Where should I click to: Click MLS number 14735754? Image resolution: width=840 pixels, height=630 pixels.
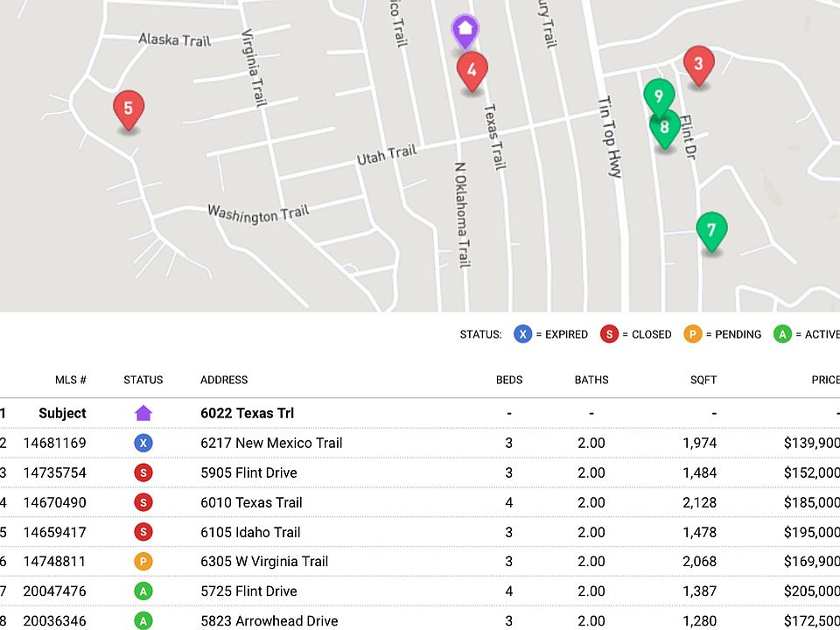[54, 472]
